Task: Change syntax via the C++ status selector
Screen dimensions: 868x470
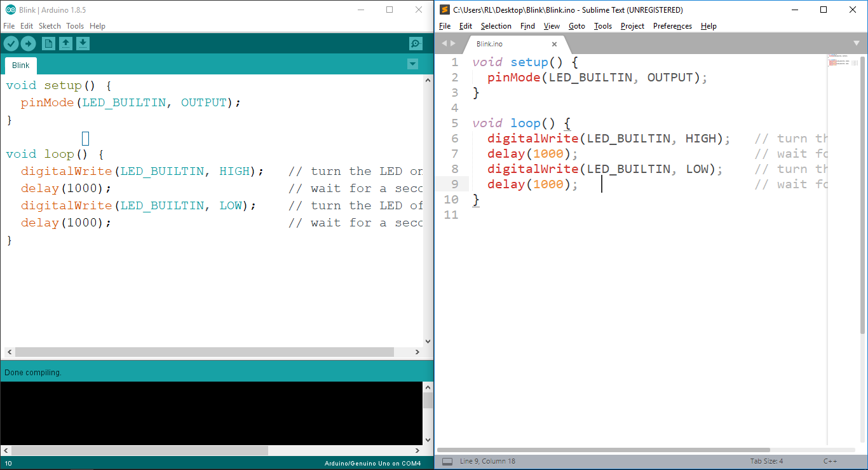Action: [830, 461]
